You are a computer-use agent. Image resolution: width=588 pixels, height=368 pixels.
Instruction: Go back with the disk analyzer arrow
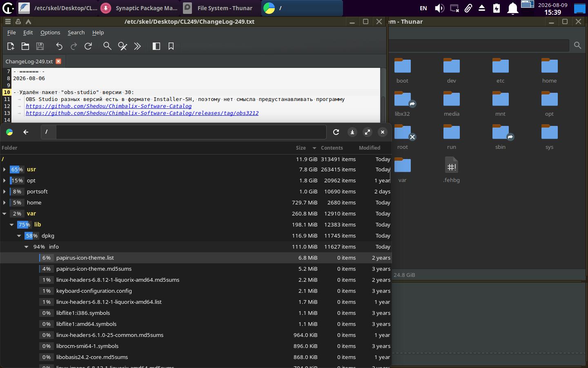pyautogui.click(x=26, y=132)
